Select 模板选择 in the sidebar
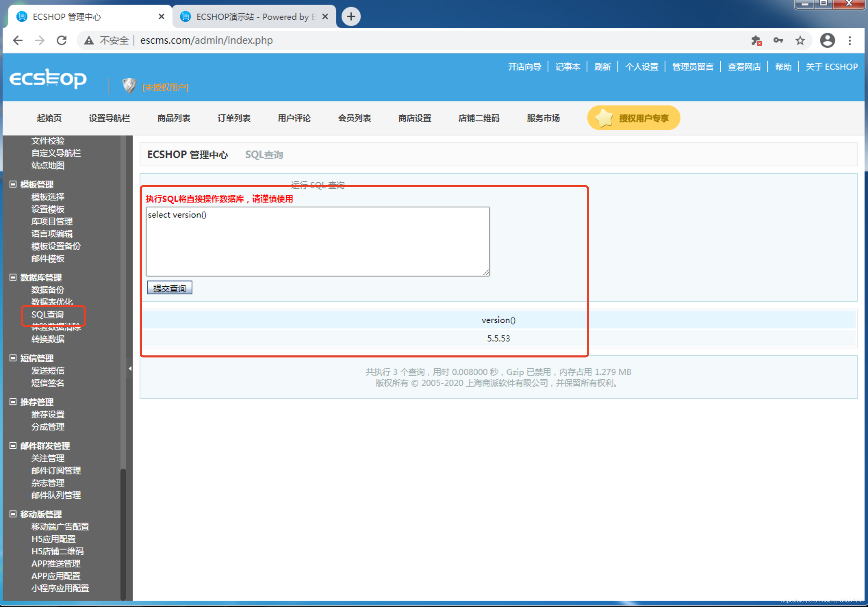Viewport: 868px width, 607px height. 48,197
